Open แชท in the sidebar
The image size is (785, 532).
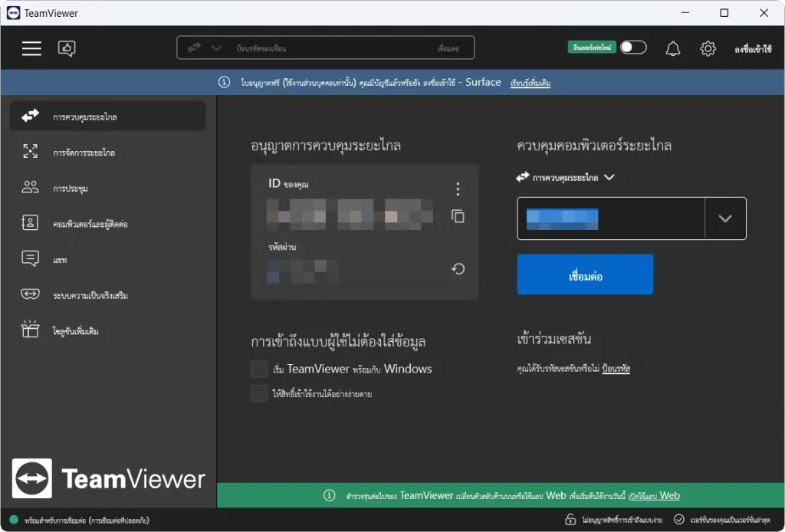60,260
